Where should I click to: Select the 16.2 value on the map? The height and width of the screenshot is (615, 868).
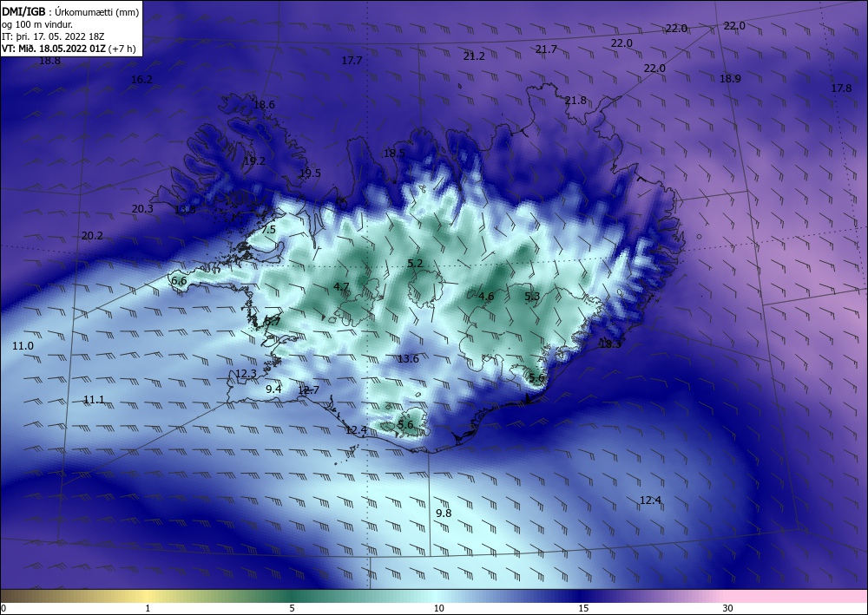(141, 80)
